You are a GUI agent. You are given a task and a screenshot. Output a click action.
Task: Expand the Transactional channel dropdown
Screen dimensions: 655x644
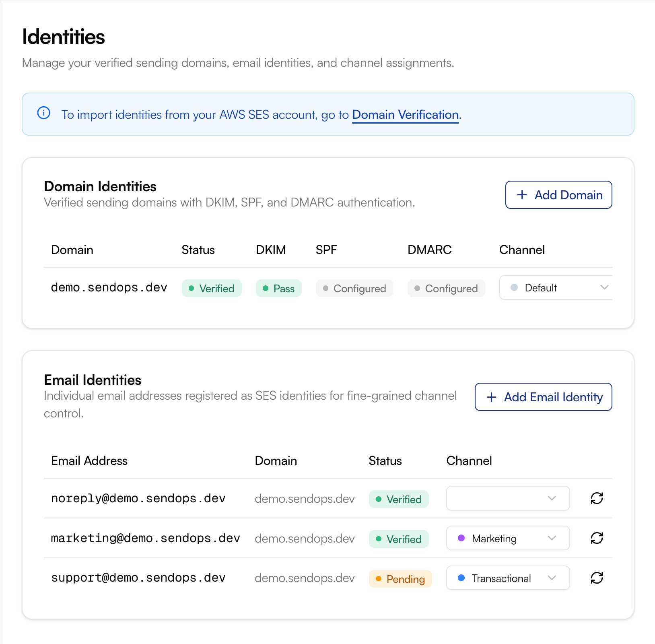coord(508,578)
